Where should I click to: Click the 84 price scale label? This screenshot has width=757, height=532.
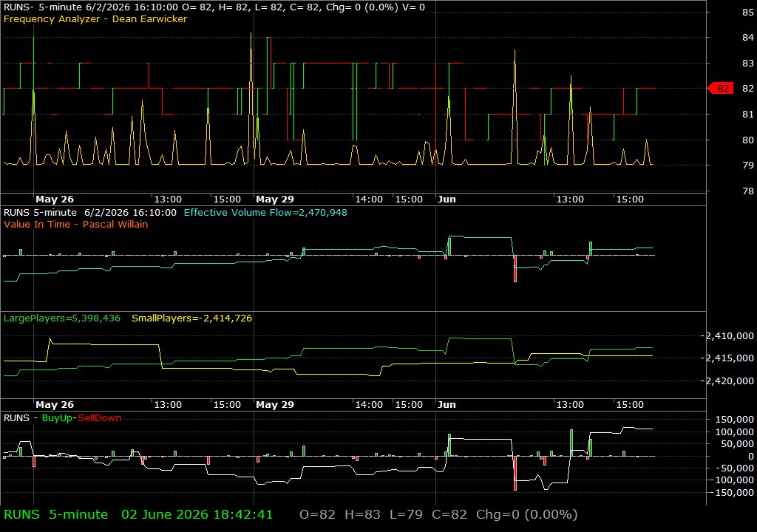click(x=748, y=38)
